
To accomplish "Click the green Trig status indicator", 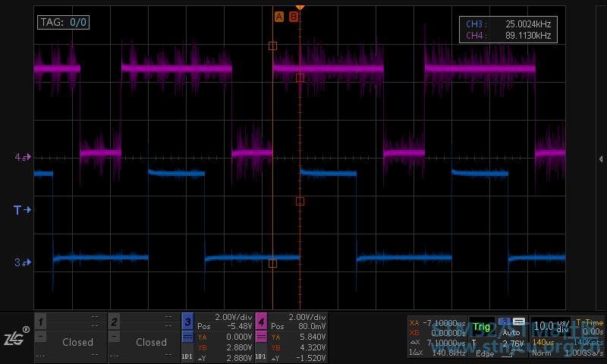I will pyautogui.click(x=481, y=327).
